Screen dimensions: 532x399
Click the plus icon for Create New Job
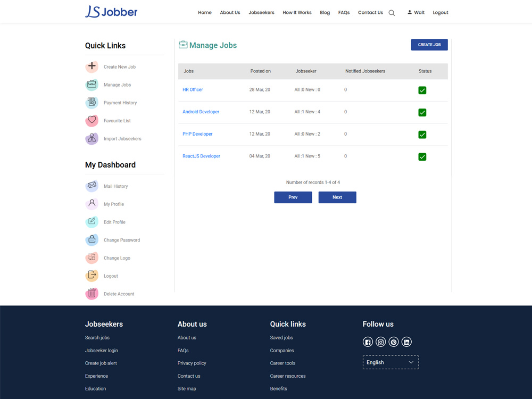tap(92, 66)
